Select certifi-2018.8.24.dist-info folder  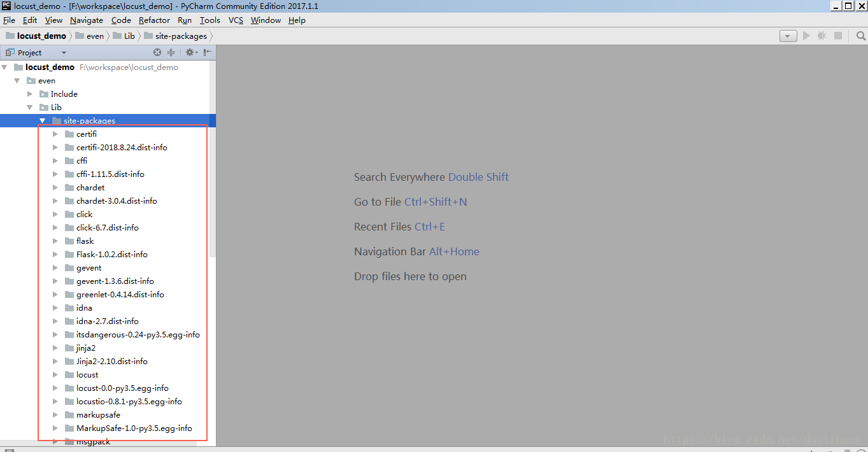click(122, 148)
